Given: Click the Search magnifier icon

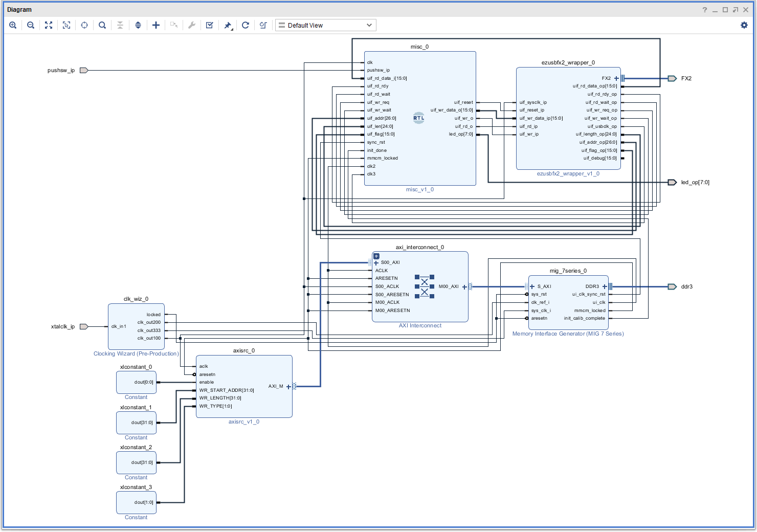Looking at the screenshot, I should tap(102, 25).
